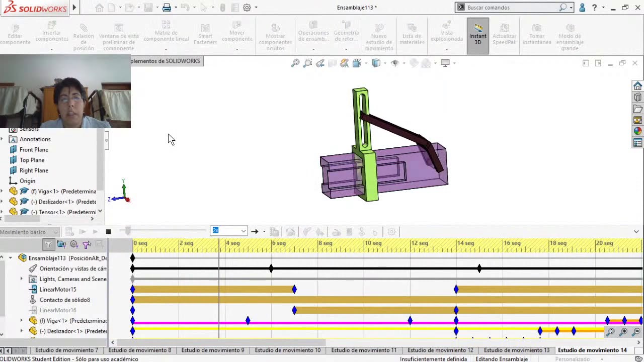Click the timeline zoom out icon
Viewport: 644px width, 362px height.
coord(636,332)
